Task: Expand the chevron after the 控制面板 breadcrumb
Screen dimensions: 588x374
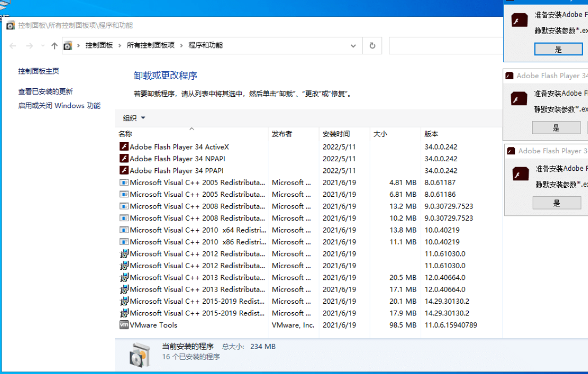Action: pos(120,46)
